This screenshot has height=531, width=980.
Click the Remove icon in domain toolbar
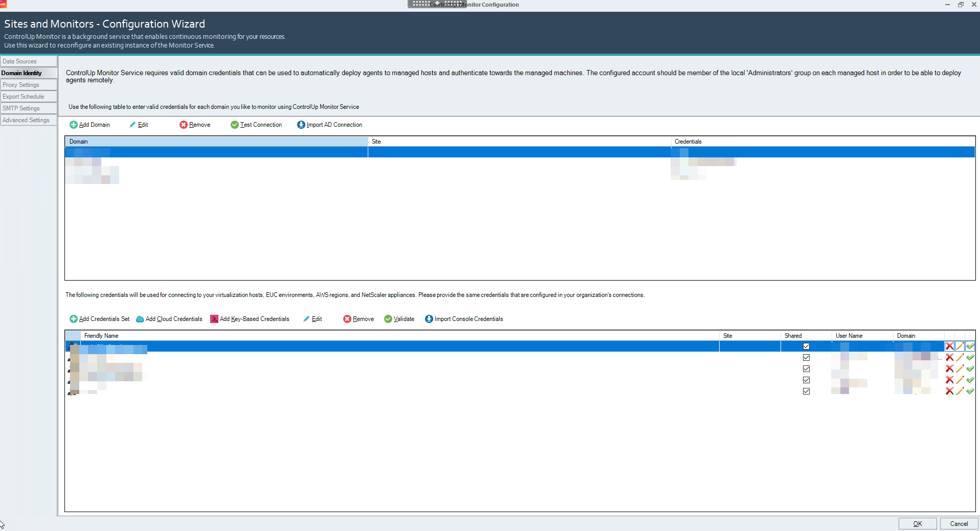coord(183,125)
